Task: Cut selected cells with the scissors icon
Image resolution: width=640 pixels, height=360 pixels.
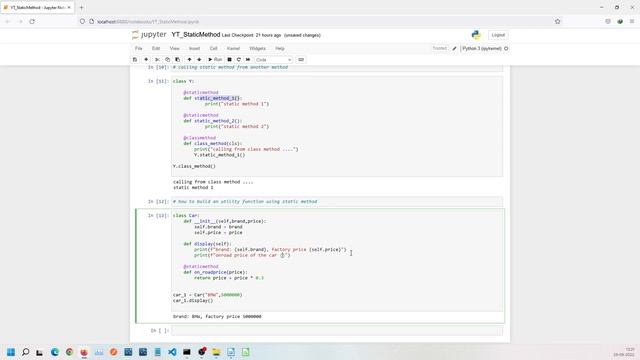Action: (x=157, y=60)
